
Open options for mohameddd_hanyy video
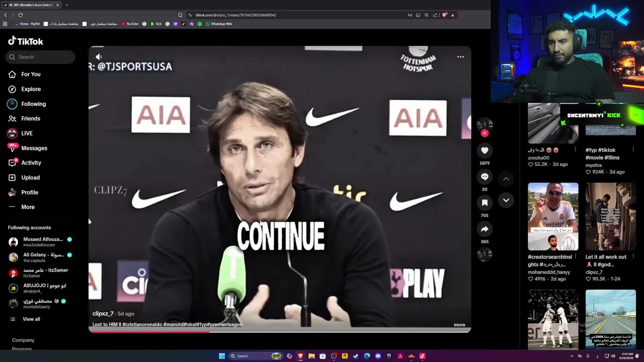click(x=575, y=257)
